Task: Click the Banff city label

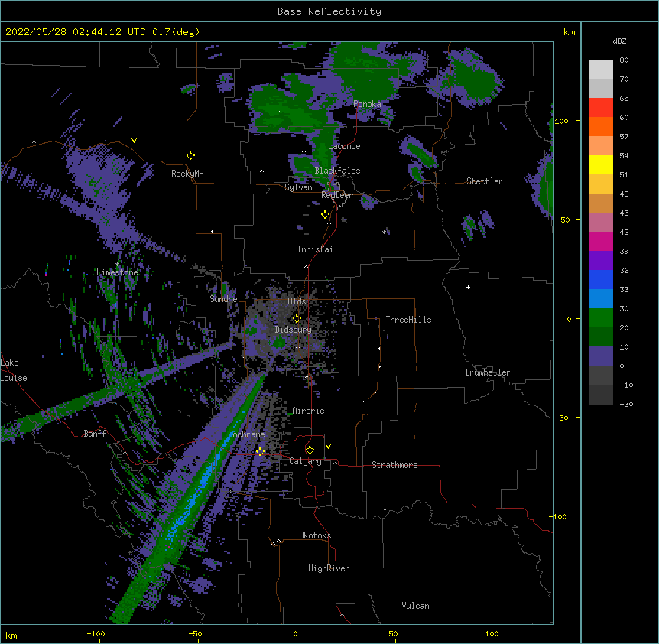Action: pyautogui.click(x=95, y=434)
